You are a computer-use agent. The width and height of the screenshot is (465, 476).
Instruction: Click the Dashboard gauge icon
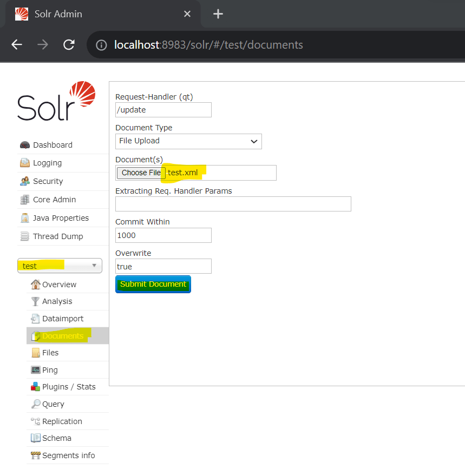click(x=25, y=145)
